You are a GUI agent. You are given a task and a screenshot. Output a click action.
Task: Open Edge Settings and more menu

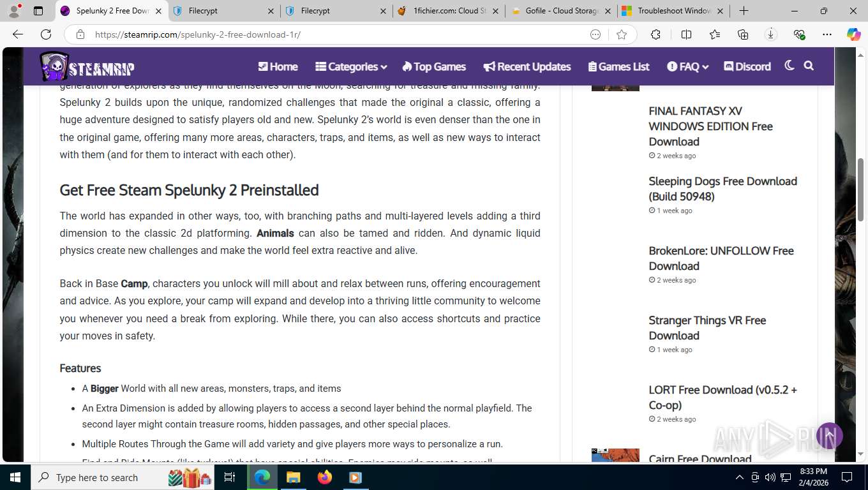pos(827,34)
